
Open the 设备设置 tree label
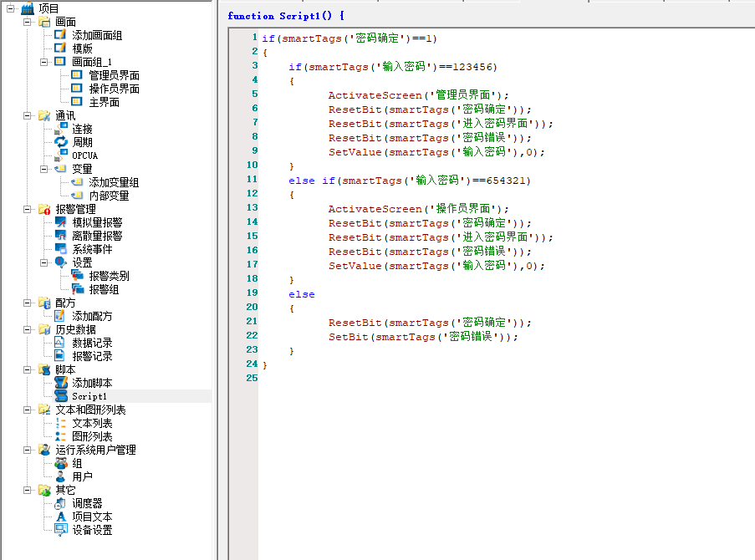click(92, 530)
